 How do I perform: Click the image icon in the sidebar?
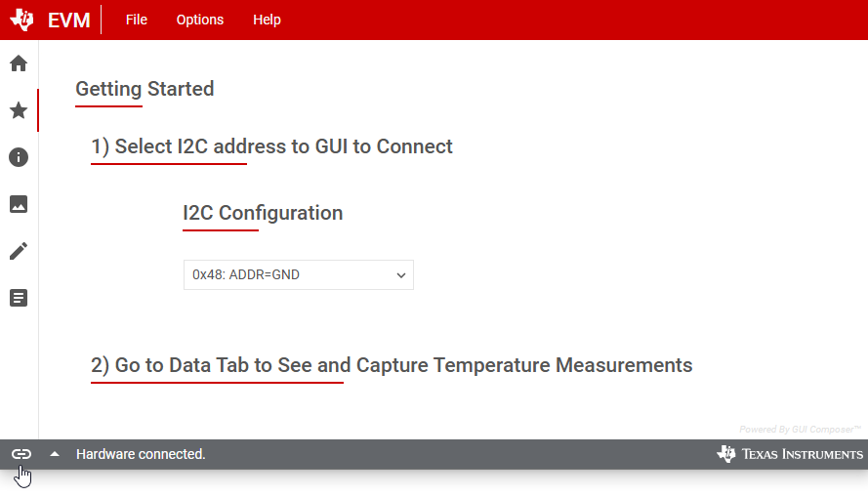click(19, 204)
